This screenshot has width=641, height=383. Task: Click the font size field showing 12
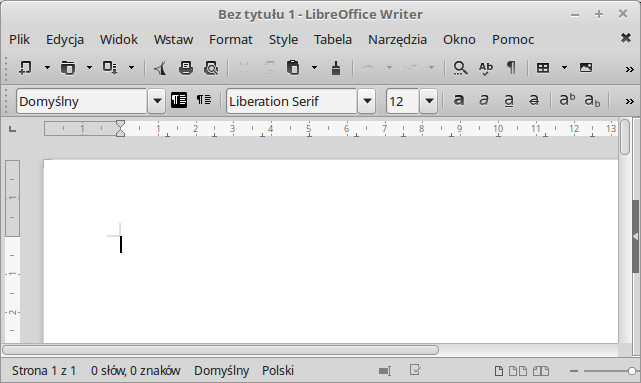coord(402,101)
